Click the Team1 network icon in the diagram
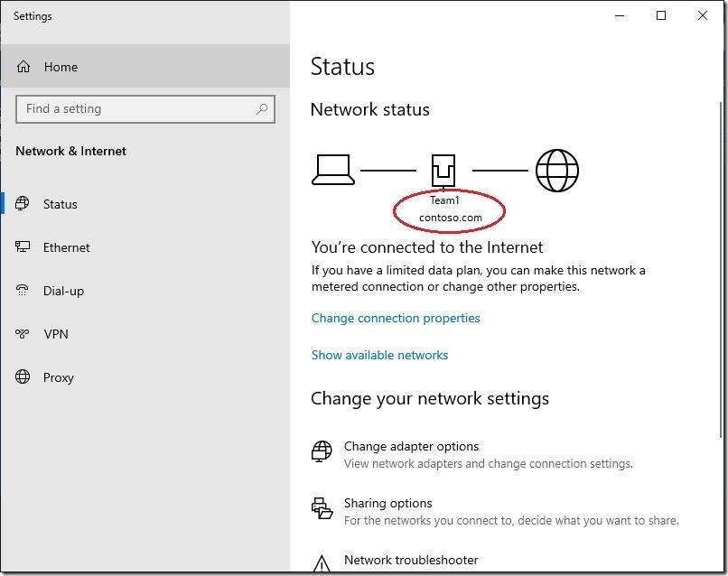The height and width of the screenshot is (576, 728). [443, 168]
